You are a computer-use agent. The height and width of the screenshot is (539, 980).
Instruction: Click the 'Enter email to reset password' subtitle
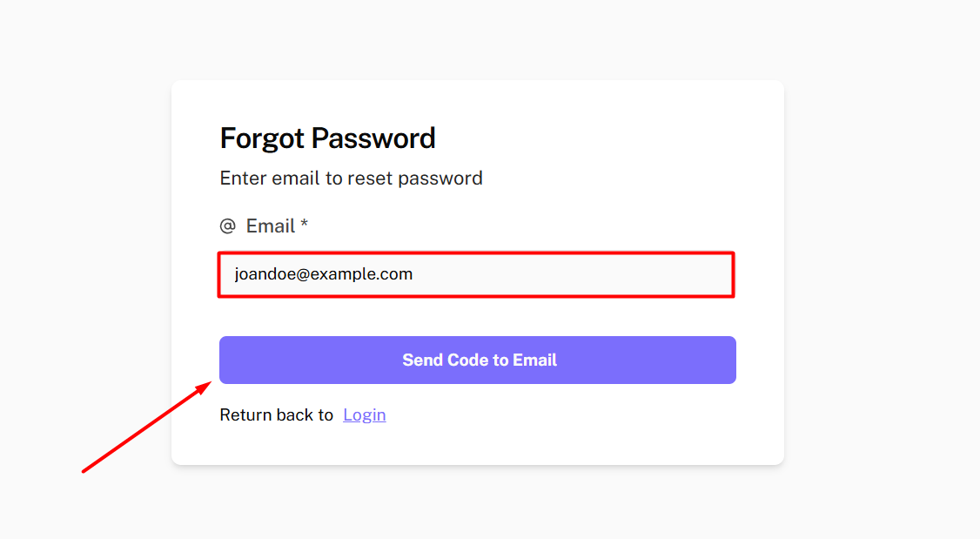click(351, 179)
